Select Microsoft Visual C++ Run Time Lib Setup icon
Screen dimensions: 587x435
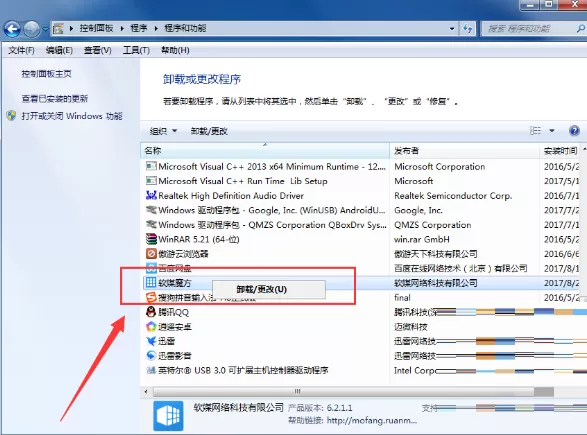[x=151, y=181]
